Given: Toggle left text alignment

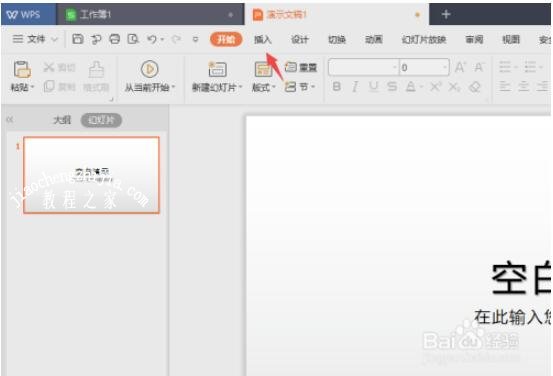Looking at the screenshot, I should point(505,86).
